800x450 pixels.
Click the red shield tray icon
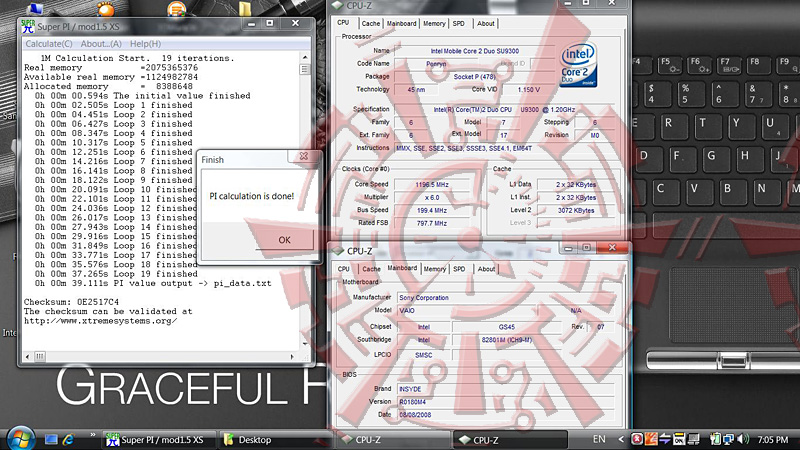[x=637, y=439]
